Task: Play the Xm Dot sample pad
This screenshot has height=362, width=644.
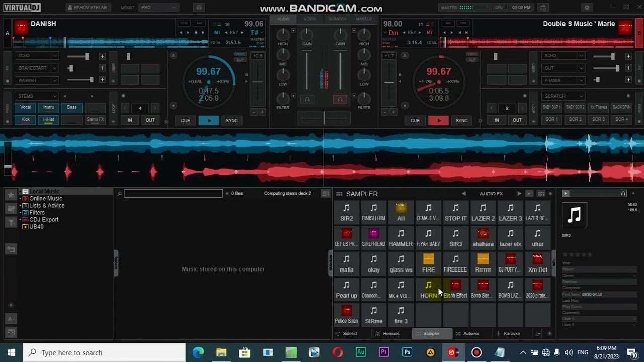Action: [x=537, y=263]
